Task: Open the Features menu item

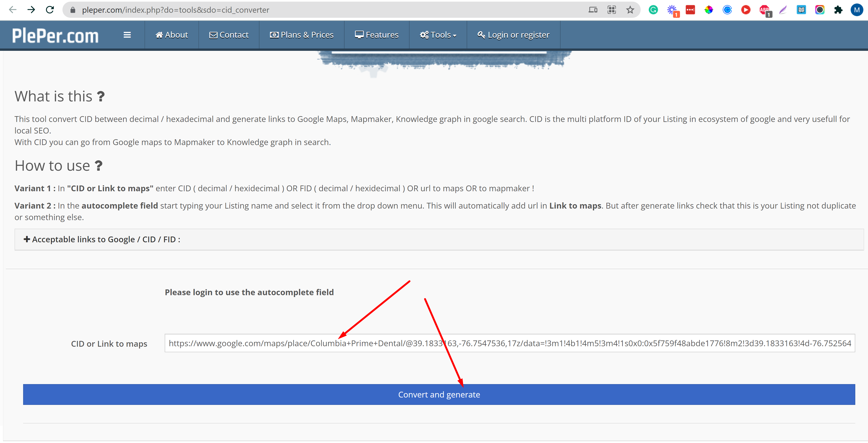Action: point(377,35)
